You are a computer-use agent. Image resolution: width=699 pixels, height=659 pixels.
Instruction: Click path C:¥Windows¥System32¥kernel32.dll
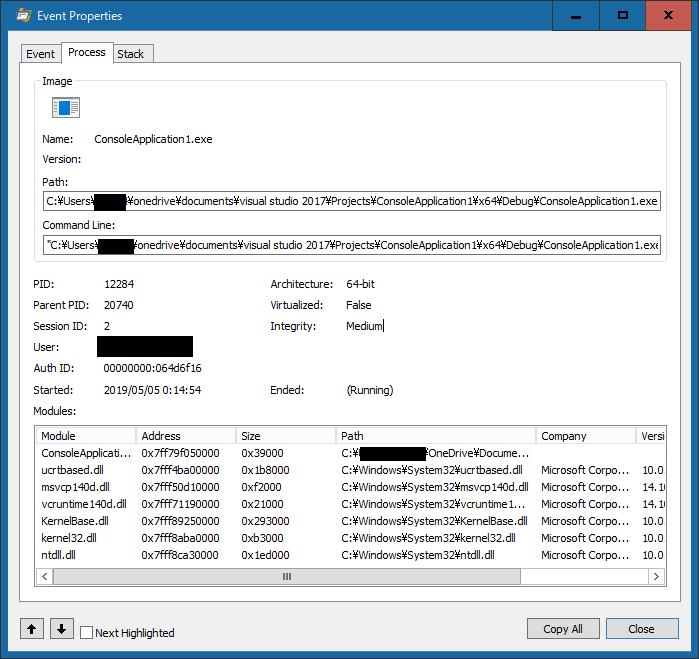[x=428, y=538]
